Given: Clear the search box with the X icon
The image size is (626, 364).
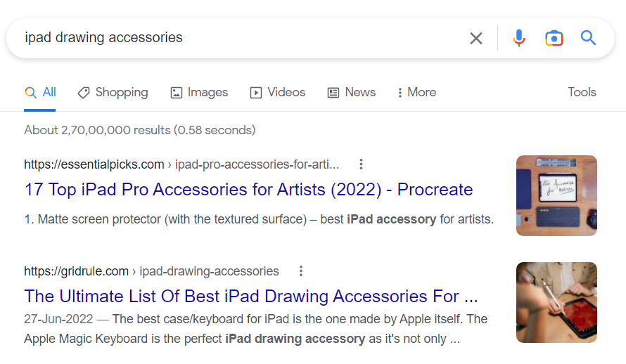Looking at the screenshot, I should pyautogui.click(x=476, y=38).
